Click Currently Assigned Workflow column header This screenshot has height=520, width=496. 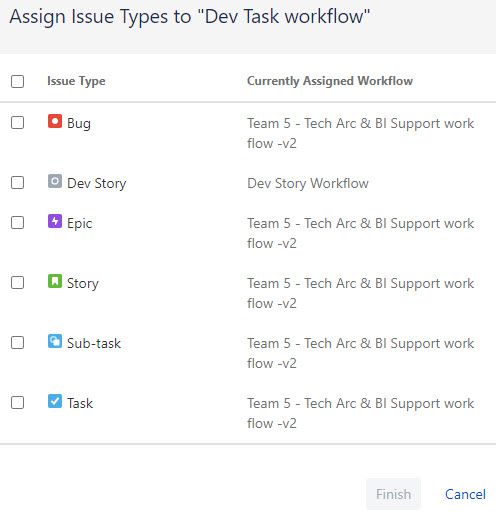(330, 81)
